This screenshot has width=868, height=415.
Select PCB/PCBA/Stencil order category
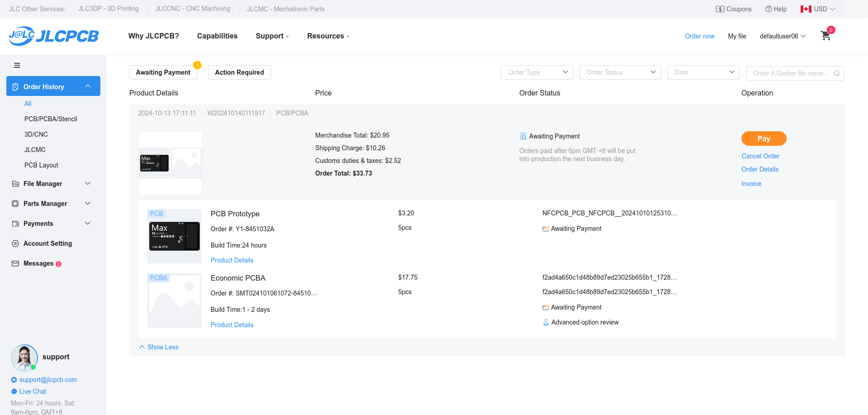click(x=51, y=119)
